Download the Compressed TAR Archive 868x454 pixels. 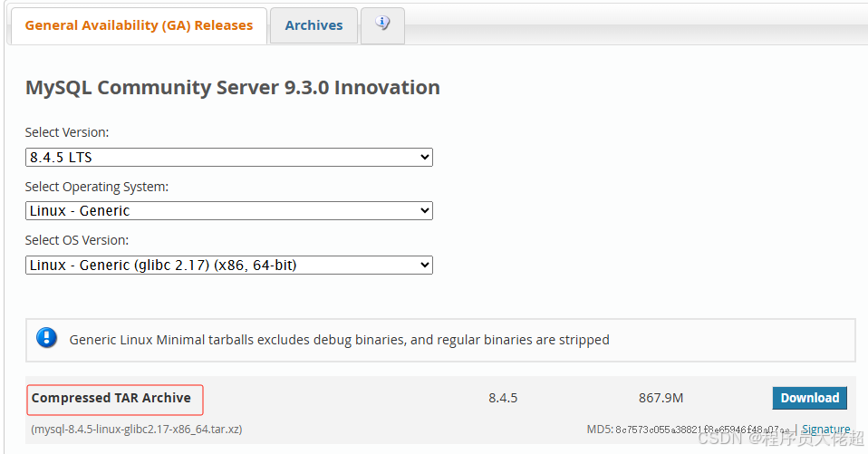(x=809, y=398)
